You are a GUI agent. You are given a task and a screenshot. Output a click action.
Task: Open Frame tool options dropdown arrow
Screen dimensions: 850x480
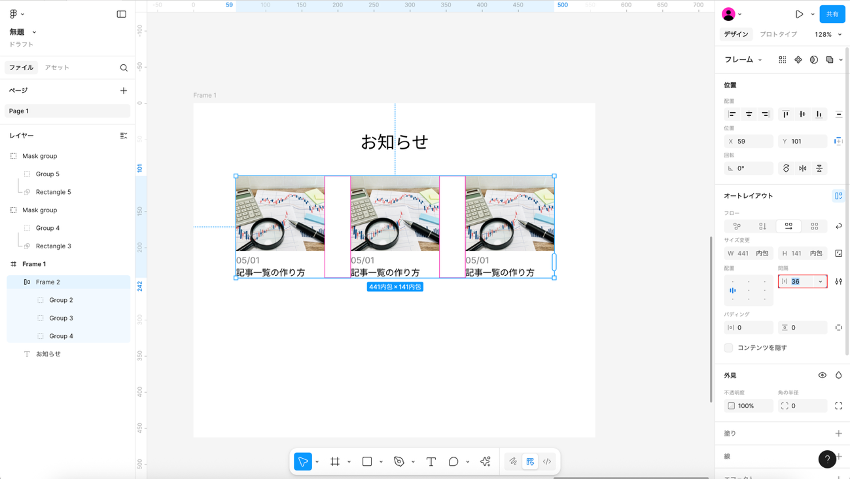click(x=349, y=462)
